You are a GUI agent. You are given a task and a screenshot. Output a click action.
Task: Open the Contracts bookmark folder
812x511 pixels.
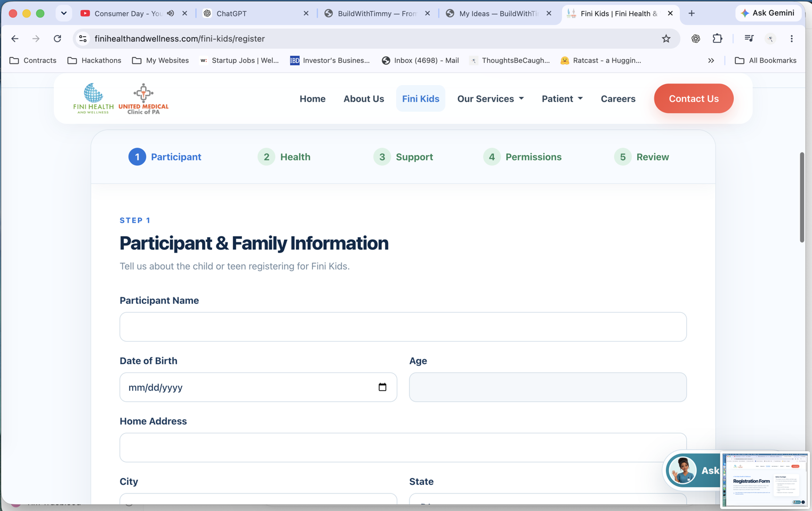coord(33,60)
